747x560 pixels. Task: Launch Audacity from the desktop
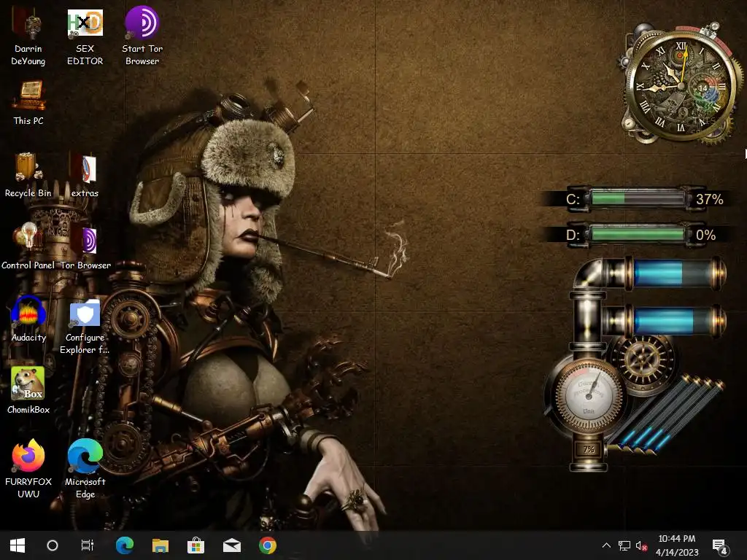[x=28, y=319]
